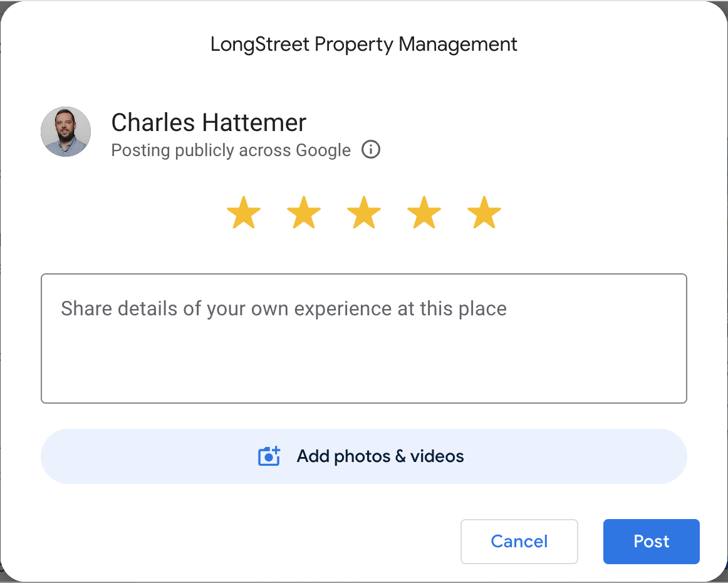Rate two stars on the review

click(304, 213)
